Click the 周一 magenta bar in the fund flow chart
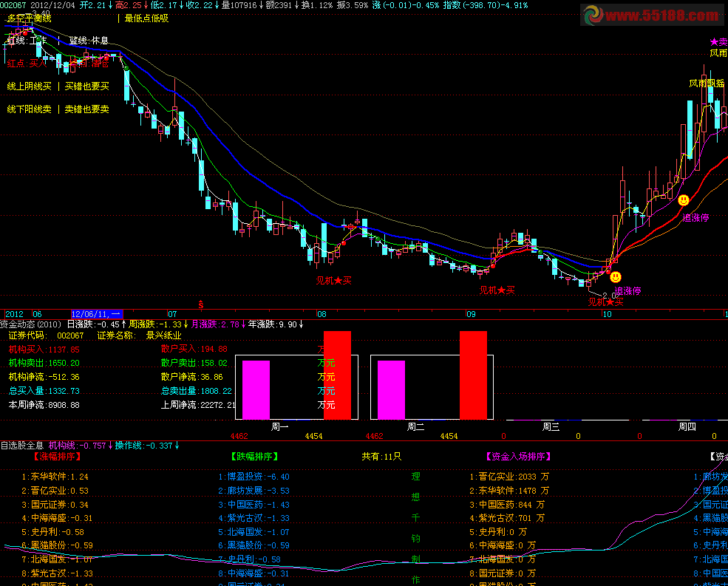 click(255, 389)
